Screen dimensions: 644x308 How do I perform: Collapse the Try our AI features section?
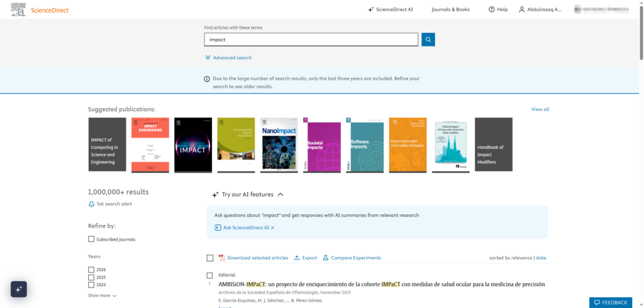click(280, 195)
